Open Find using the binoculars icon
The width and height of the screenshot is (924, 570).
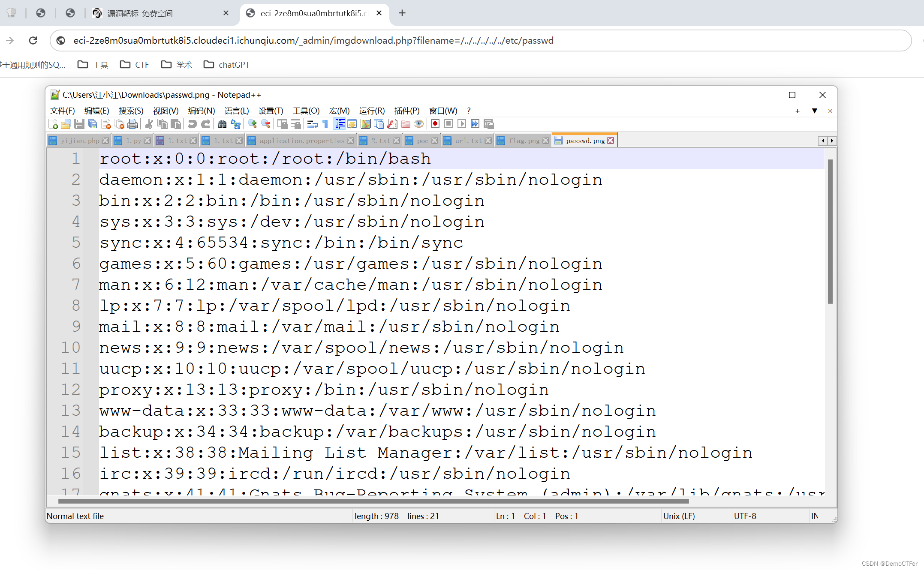[x=222, y=124]
